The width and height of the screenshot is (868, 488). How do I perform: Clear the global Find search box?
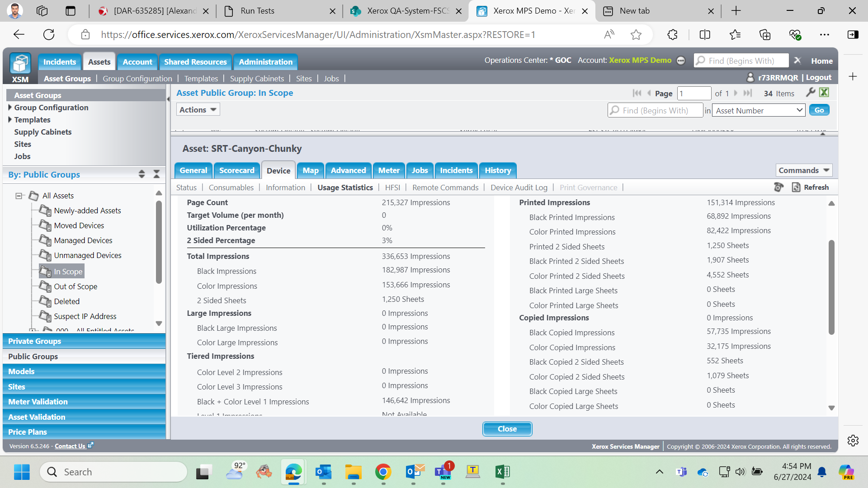click(797, 61)
